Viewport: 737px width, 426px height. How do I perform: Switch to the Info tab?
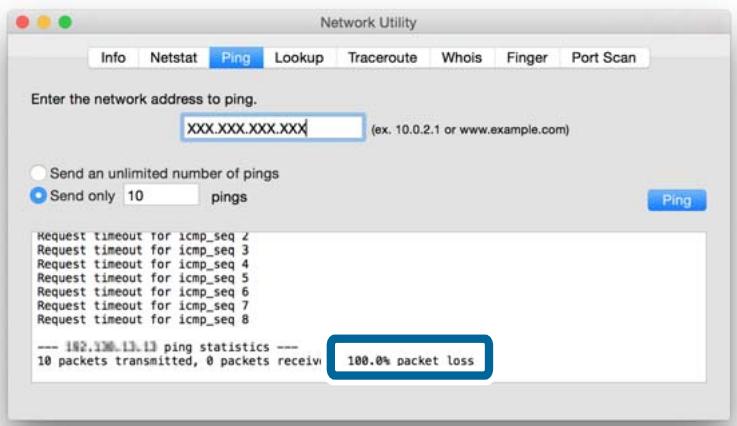click(x=113, y=58)
